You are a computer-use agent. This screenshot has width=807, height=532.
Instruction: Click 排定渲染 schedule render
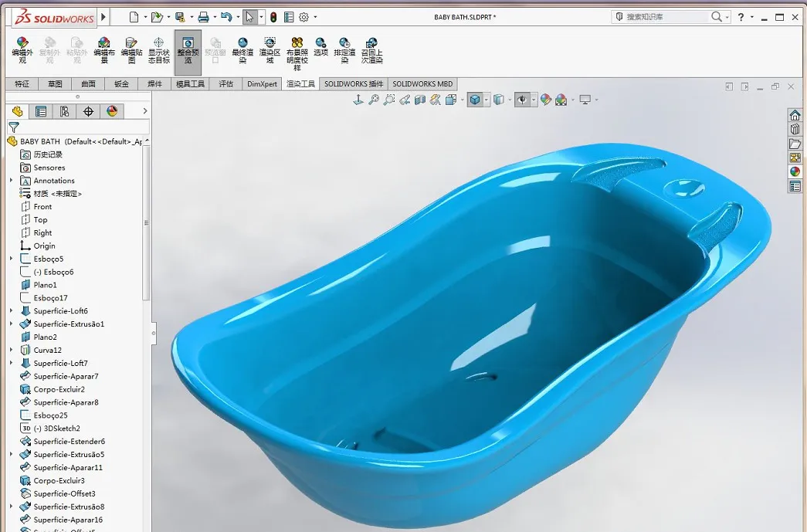pos(344,50)
